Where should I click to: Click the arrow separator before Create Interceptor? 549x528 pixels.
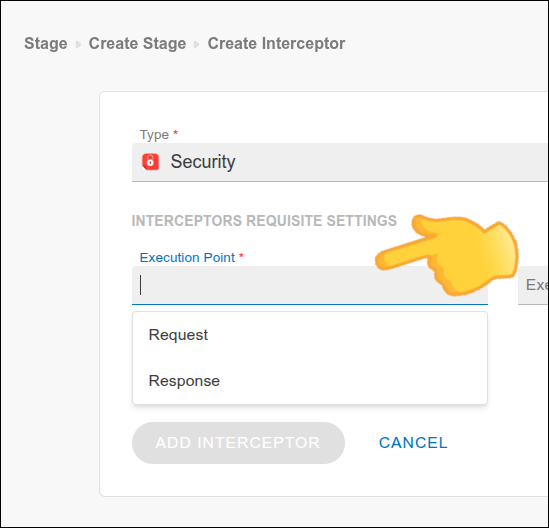pos(197,44)
